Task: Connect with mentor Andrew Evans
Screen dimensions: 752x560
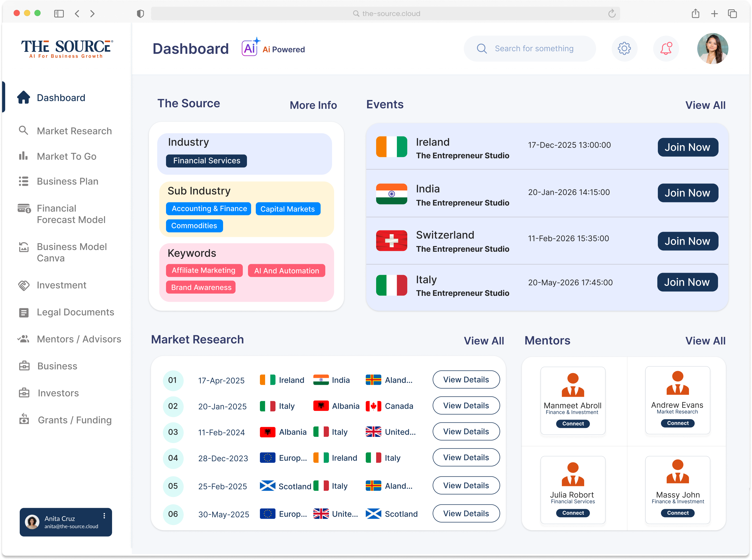Action: [678, 423]
